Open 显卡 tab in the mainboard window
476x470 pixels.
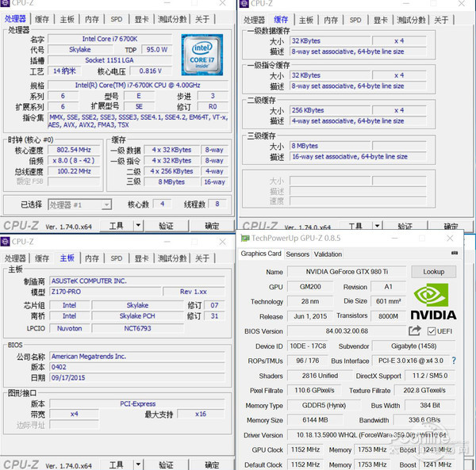[142, 258]
